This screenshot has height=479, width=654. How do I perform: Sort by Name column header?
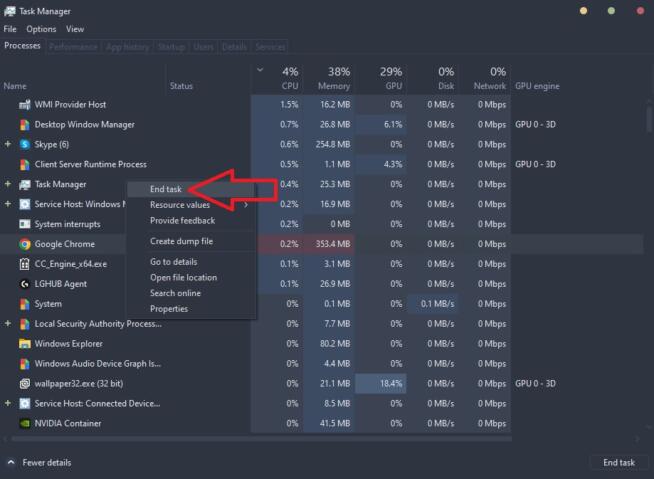coord(15,86)
